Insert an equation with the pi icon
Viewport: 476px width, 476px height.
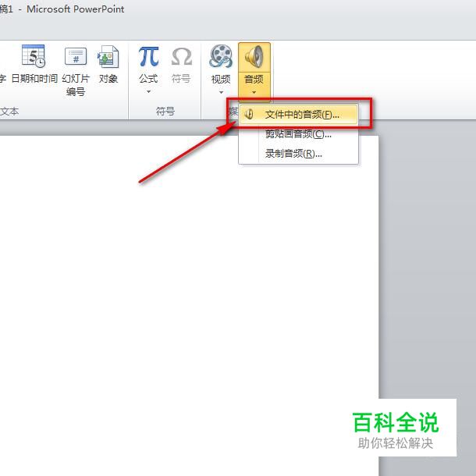tap(148, 56)
